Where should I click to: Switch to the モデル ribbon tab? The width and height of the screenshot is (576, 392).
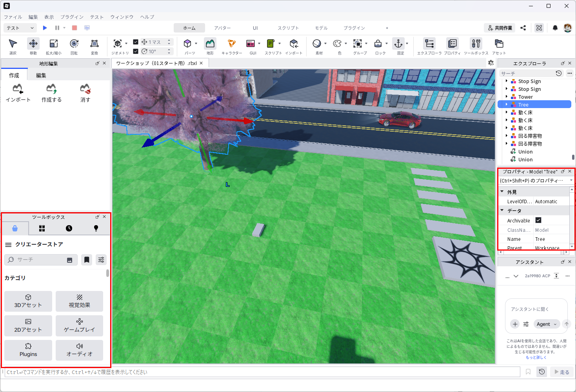pos(321,28)
